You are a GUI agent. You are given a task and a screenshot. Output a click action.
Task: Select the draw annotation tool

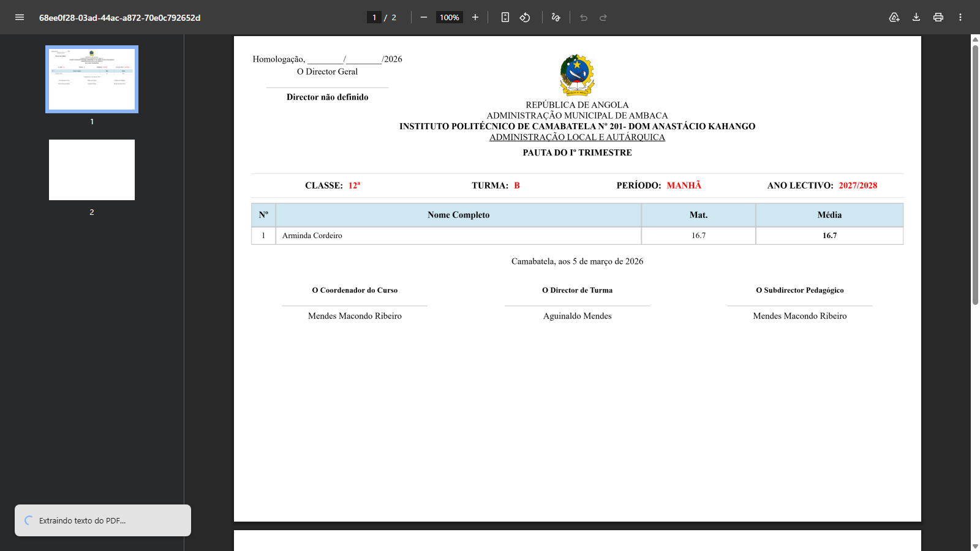556,17
